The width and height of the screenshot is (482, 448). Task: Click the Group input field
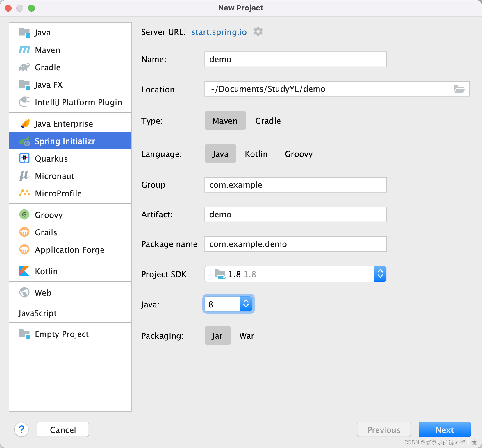coord(296,185)
